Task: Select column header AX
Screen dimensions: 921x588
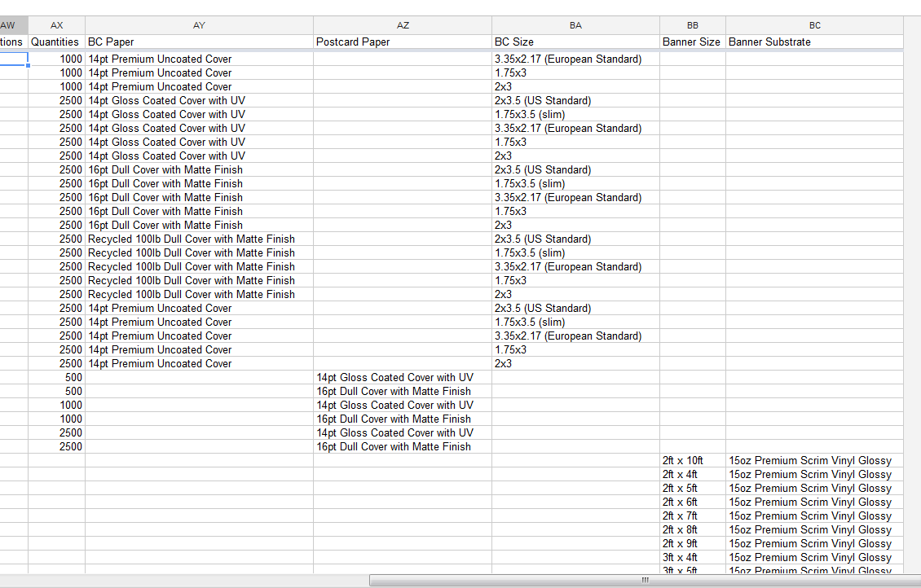Action: (x=56, y=25)
